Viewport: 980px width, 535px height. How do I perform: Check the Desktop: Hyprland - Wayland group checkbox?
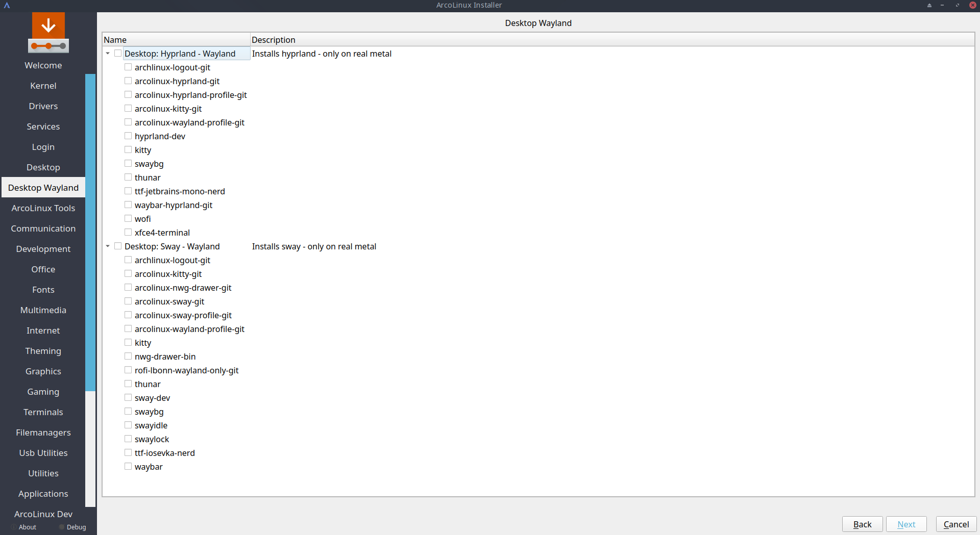click(118, 54)
